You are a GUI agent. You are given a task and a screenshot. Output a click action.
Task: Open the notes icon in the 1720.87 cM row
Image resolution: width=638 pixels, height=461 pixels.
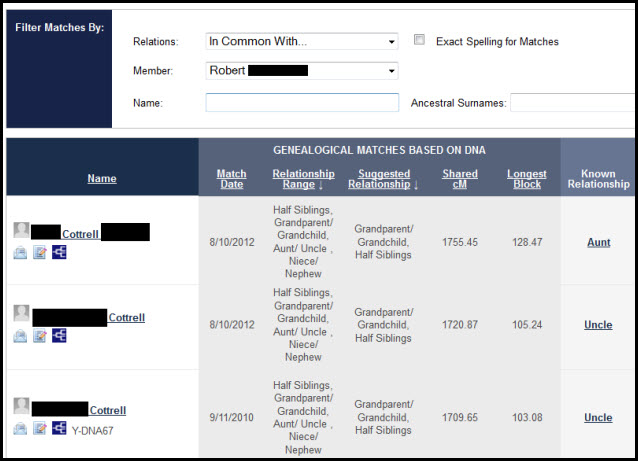tap(40, 336)
